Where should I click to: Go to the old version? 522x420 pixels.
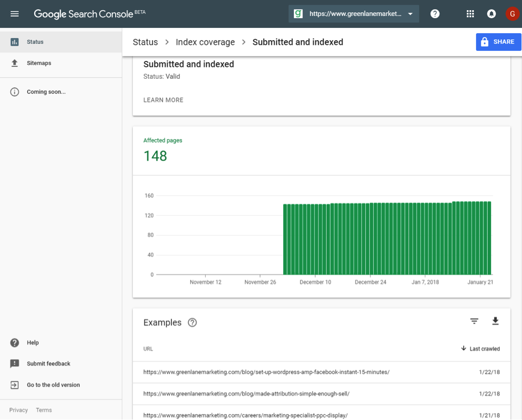(61, 385)
